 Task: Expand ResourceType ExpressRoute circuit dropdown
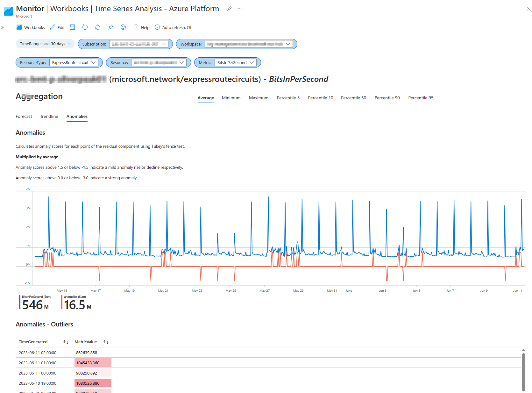(74, 62)
